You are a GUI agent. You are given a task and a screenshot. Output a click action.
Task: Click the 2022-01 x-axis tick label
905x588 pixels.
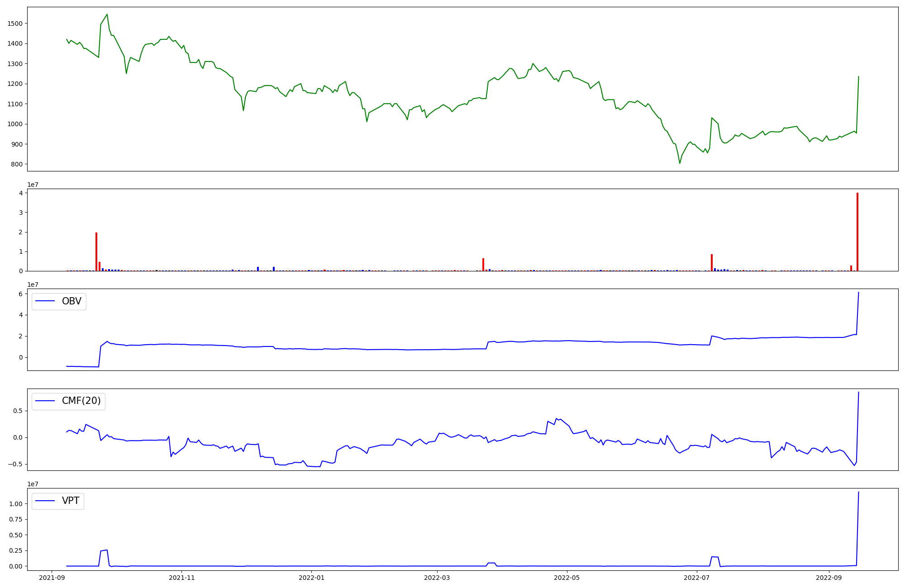(x=312, y=578)
